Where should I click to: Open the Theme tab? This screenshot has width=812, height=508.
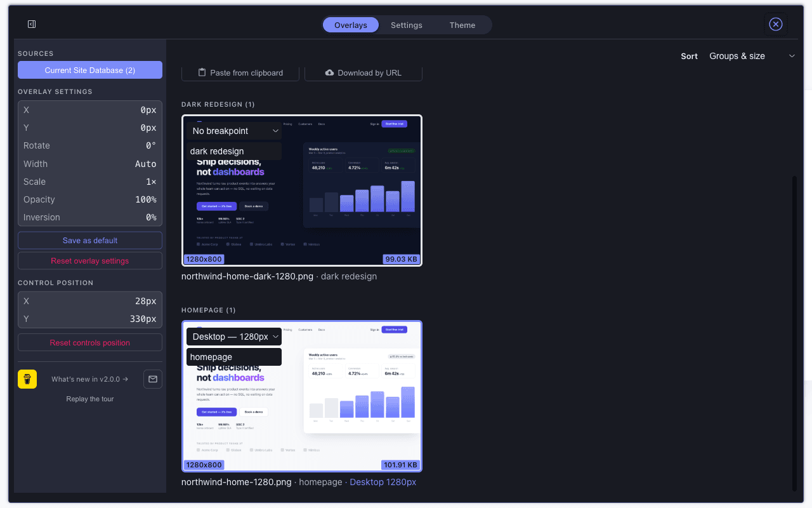(x=462, y=25)
